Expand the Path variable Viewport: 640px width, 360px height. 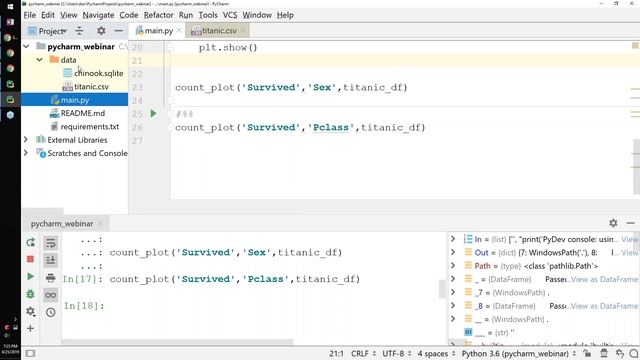(453, 266)
